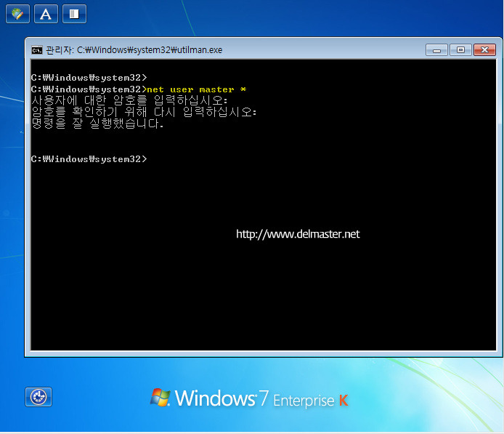Click the first C:\Windows\system32> prompt line
Image resolution: width=504 pixels, height=434 pixels.
[89, 78]
